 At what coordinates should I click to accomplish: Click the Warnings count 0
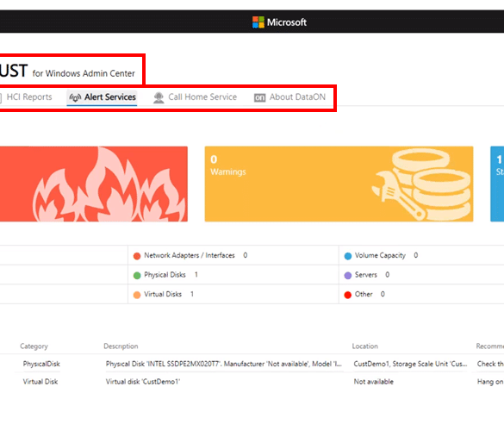click(x=214, y=159)
